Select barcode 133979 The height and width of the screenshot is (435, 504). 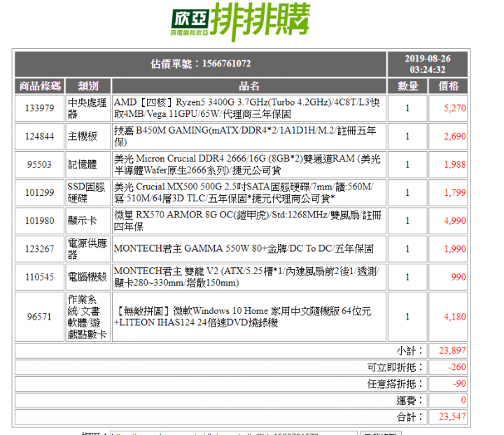[x=39, y=108]
